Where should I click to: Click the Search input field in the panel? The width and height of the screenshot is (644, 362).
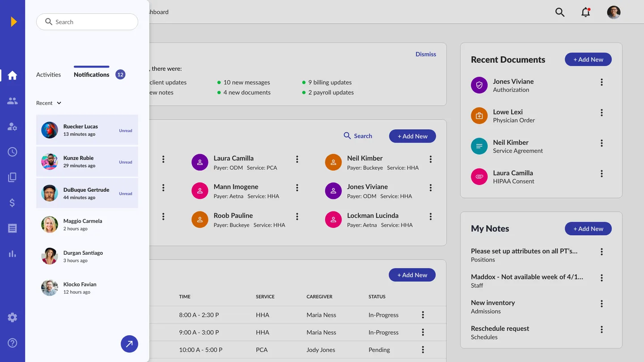point(87,21)
